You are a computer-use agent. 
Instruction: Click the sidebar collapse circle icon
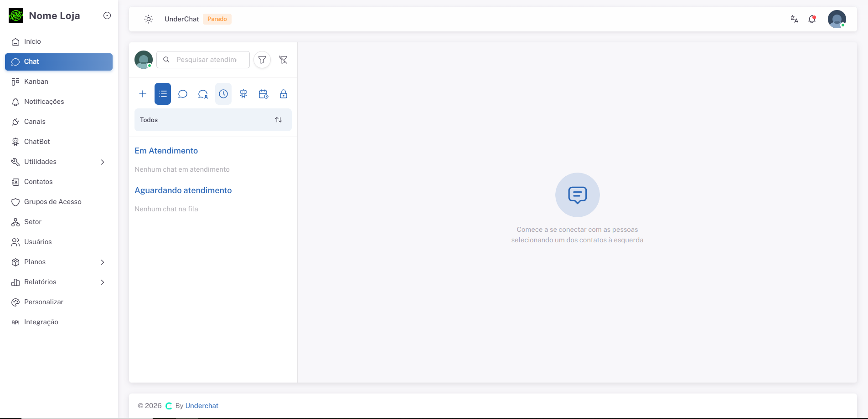click(107, 15)
